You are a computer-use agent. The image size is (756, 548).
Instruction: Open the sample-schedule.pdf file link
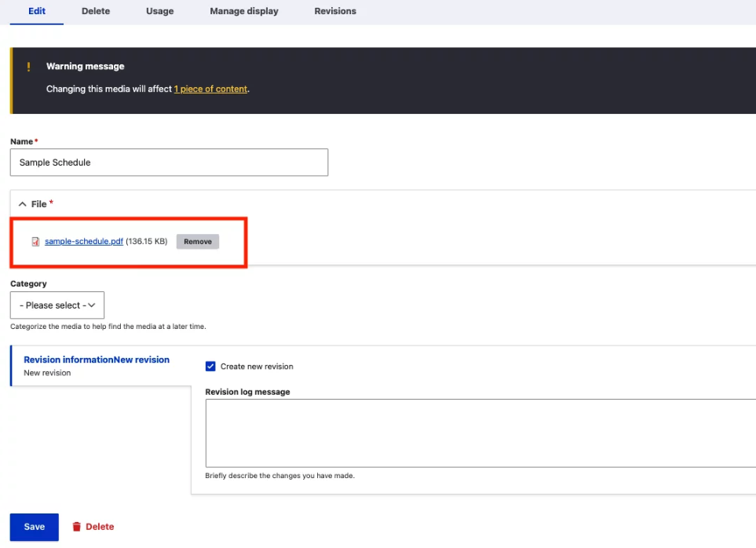click(84, 242)
